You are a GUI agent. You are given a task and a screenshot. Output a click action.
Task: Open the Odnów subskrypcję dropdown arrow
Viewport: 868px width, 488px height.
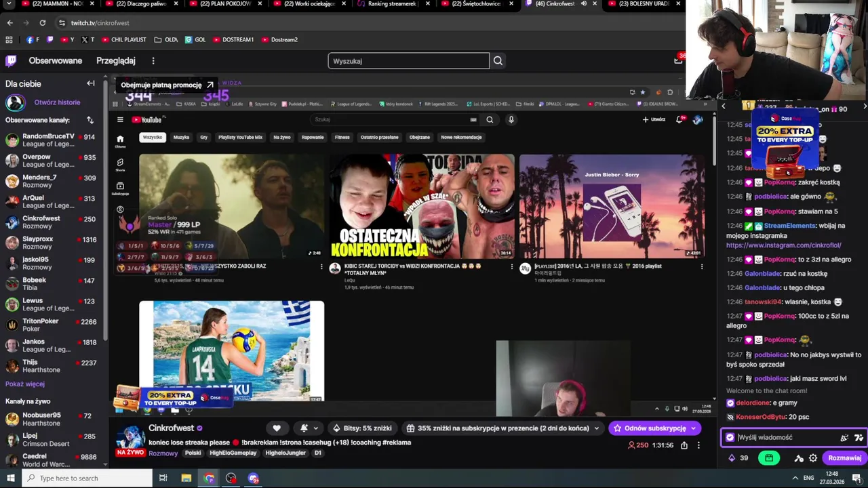tap(693, 428)
